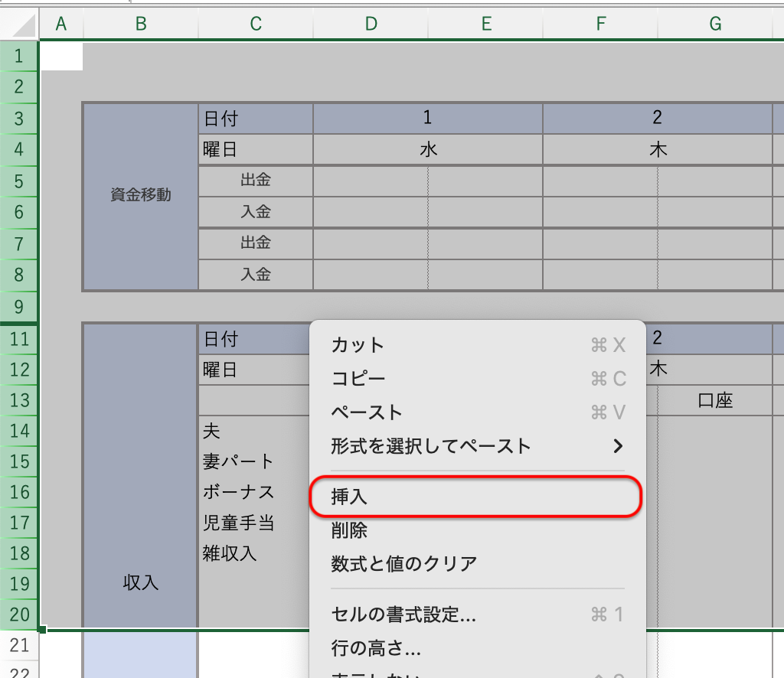Click the 口座 cell in row 13

tap(715, 400)
